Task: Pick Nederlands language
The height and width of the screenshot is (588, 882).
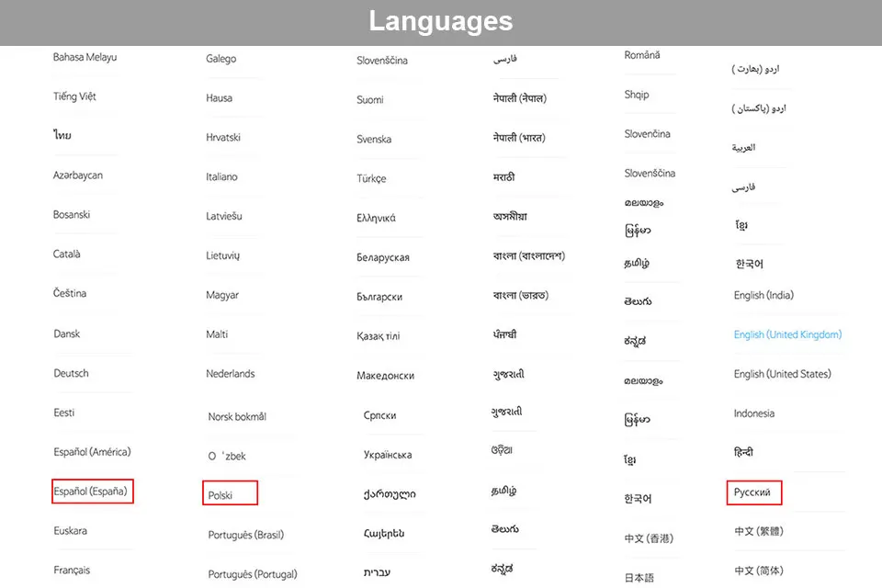Action: 230,374
